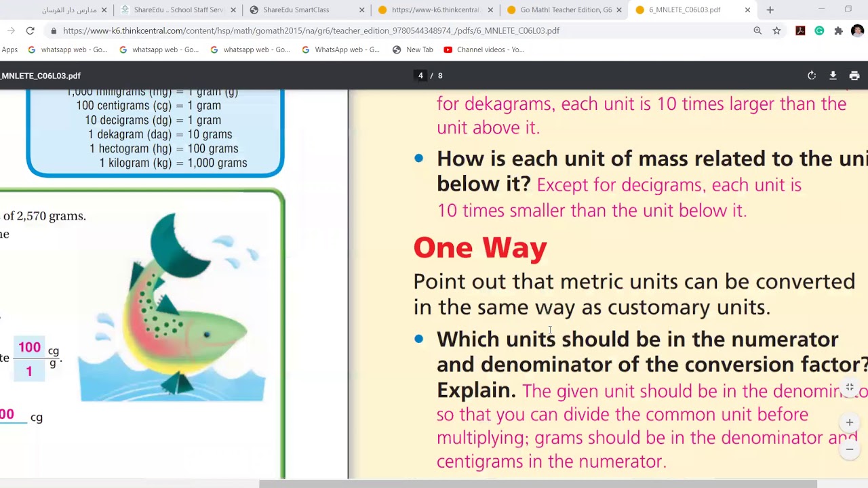Close the Arabic-titled first tab
This screenshot has height=488, width=868.
(x=104, y=10)
